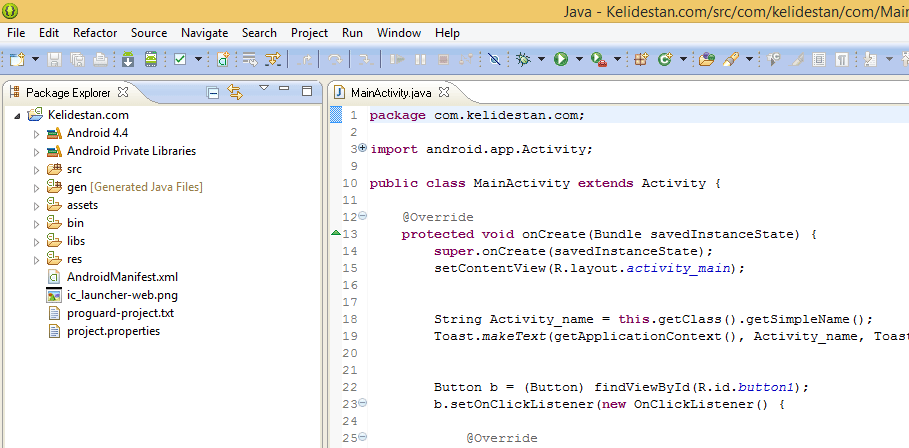Screen dimensions: 909x448
Task: Collapse all in Package Explorer
Action: click(213, 92)
